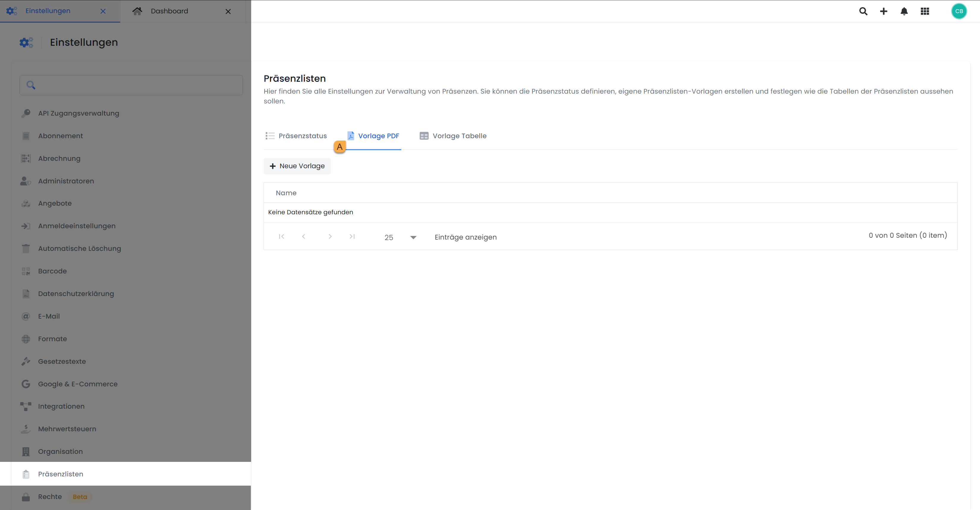Viewport: 980px width, 510px height.
Task: Click the API Zugangsverwaltung key icon
Action: [x=26, y=113]
